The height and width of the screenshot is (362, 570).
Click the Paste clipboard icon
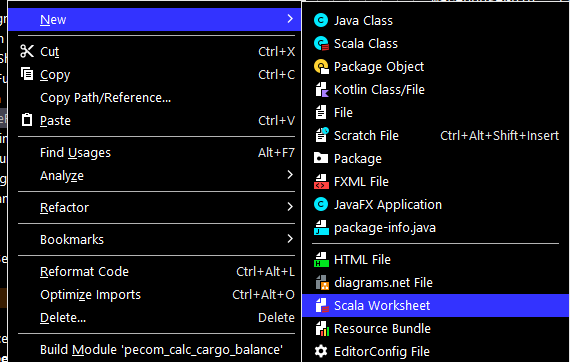(27, 120)
